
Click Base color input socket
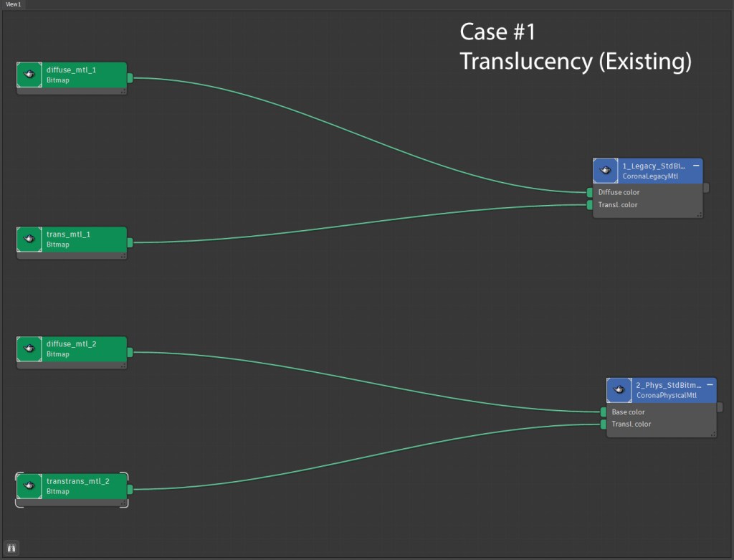tap(603, 412)
